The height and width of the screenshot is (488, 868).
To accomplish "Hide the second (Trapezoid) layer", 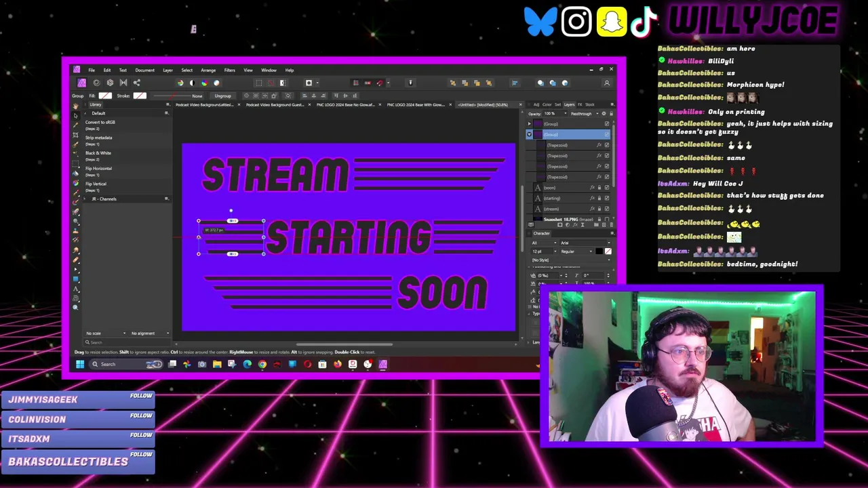I will (x=607, y=156).
